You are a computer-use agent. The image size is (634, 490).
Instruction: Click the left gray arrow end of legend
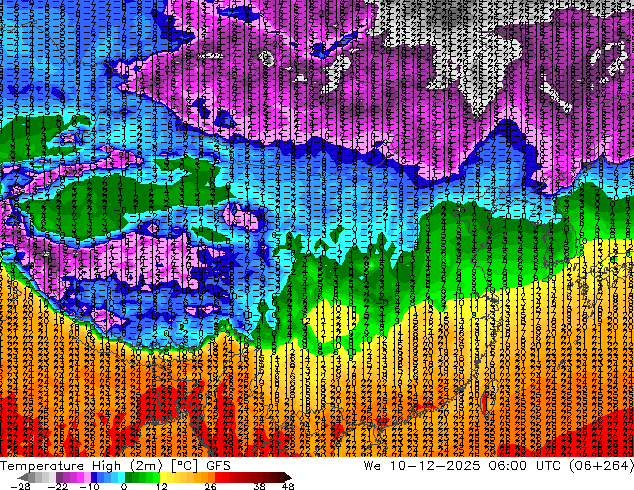click(23, 477)
